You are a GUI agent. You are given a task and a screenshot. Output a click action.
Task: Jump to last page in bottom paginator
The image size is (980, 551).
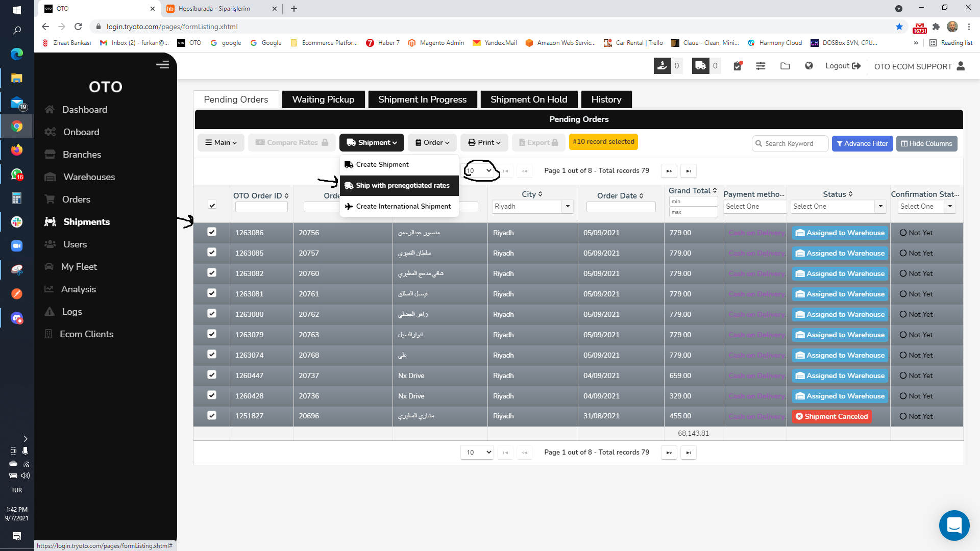689,453
